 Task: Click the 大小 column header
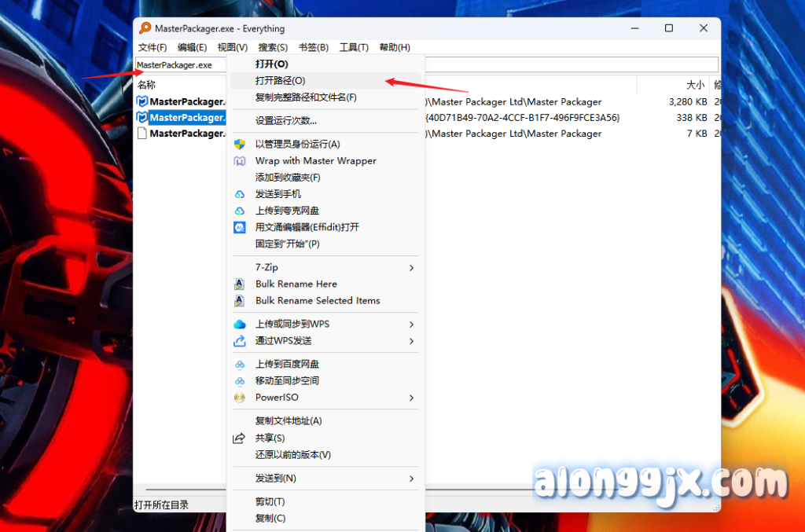695,85
